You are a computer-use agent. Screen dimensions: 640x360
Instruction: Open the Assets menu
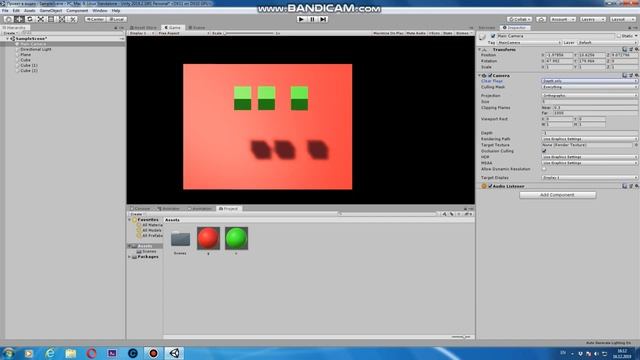(29, 11)
